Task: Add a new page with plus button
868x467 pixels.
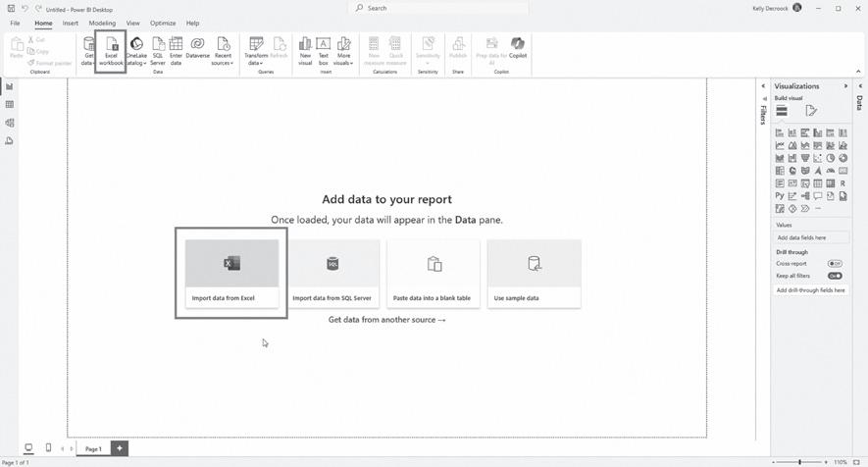Action: click(x=120, y=448)
